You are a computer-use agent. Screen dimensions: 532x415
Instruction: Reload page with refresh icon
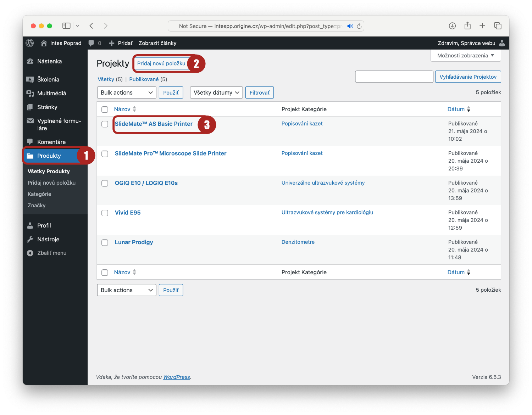coord(359,26)
